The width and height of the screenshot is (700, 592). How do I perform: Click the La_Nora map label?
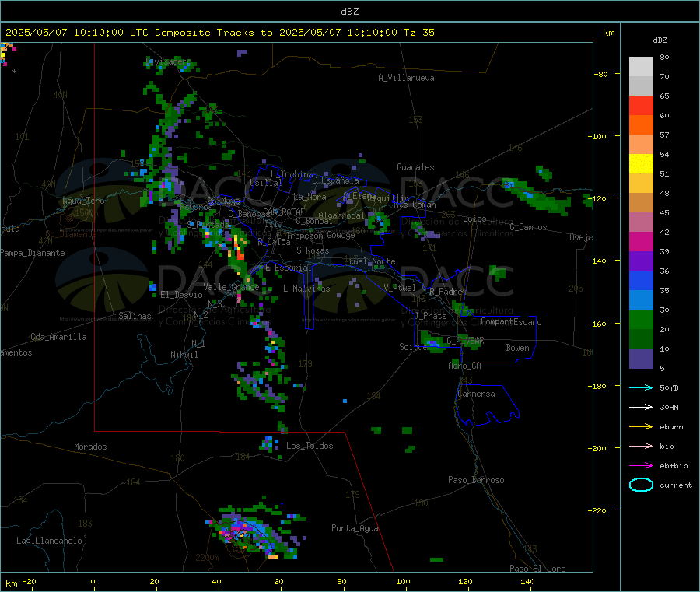[x=310, y=197]
